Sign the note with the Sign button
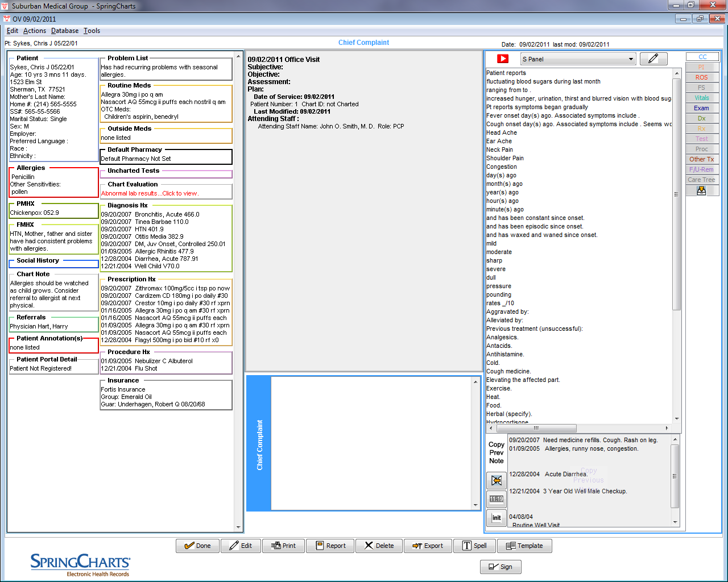 (500, 567)
